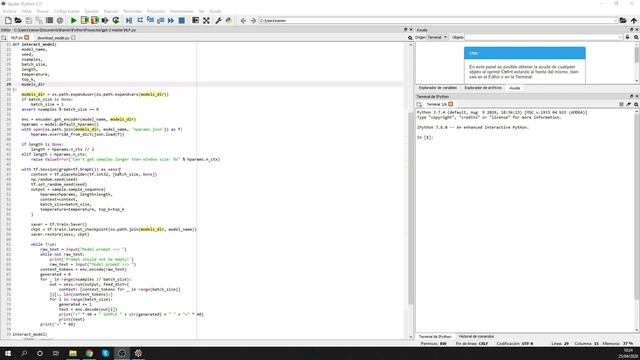Viewport: 640px width, 360px height.
Task: Click the Objeto input field in Ayuda
Action: [544, 37]
